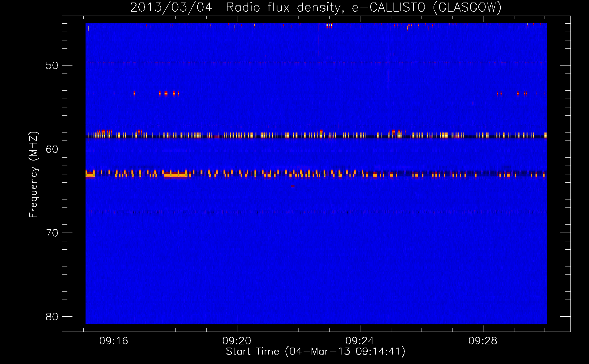This screenshot has width=589, height=364.
Task: Click the time tick label '09:24'
Action: coord(360,341)
